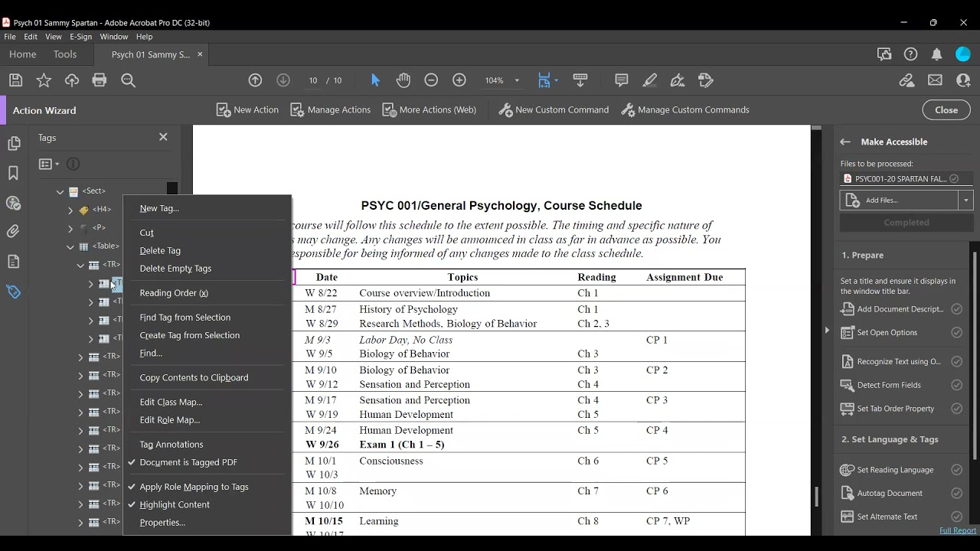Viewport: 980px width, 551px height.
Task: Print the document with printer icon
Action: (x=100, y=80)
